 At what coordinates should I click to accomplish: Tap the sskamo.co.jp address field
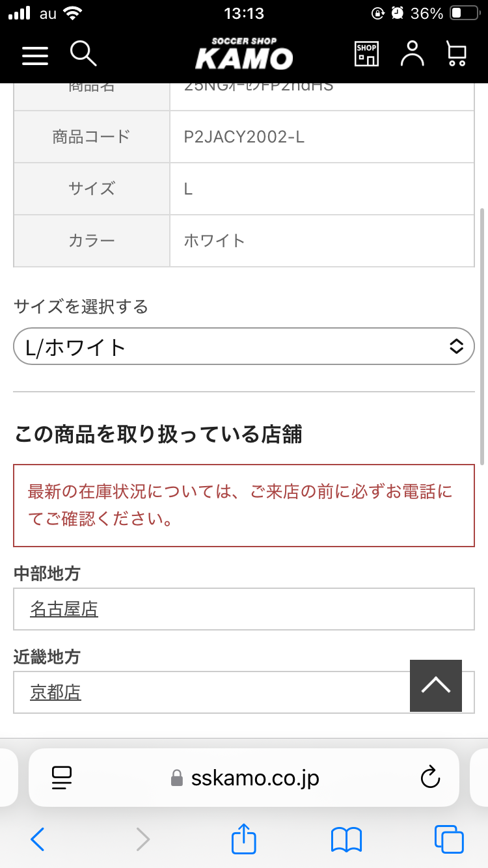coord(244,778)
